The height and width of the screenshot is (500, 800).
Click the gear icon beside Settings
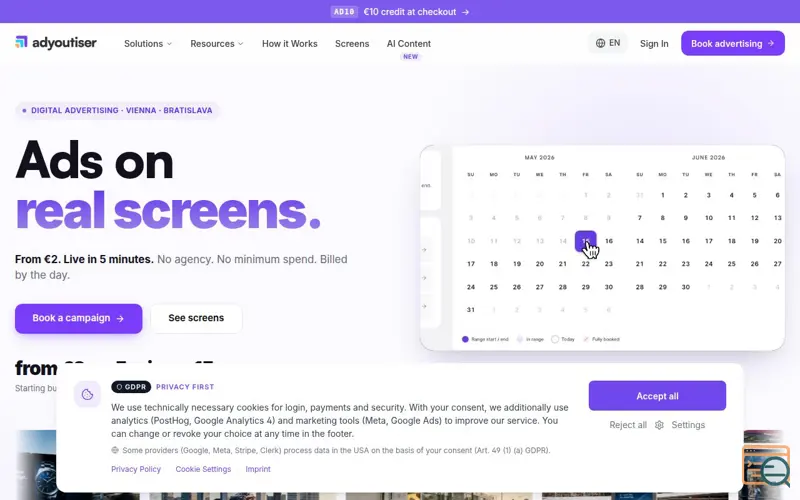pos(659,425)
